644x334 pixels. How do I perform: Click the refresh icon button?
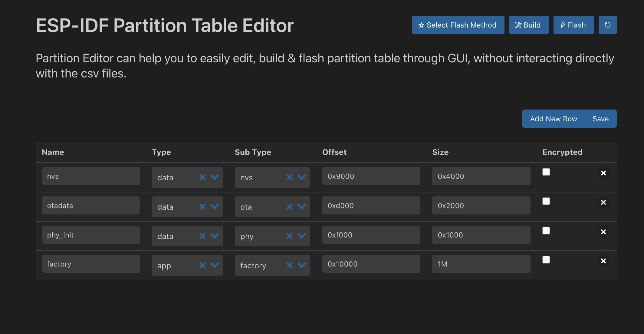pos(607,25)
